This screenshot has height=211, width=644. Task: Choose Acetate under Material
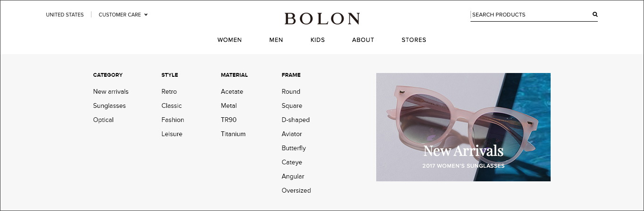click(x=232, y=92)
